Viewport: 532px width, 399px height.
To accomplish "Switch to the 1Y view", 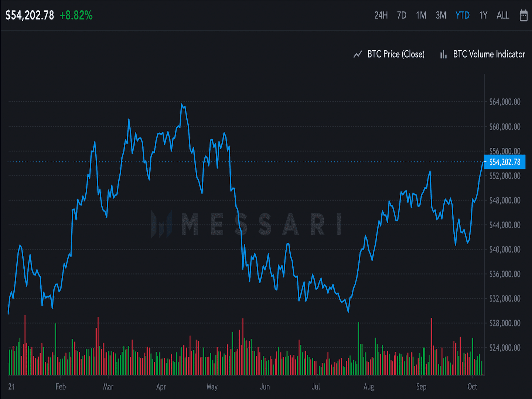I will tap(483, 16).
